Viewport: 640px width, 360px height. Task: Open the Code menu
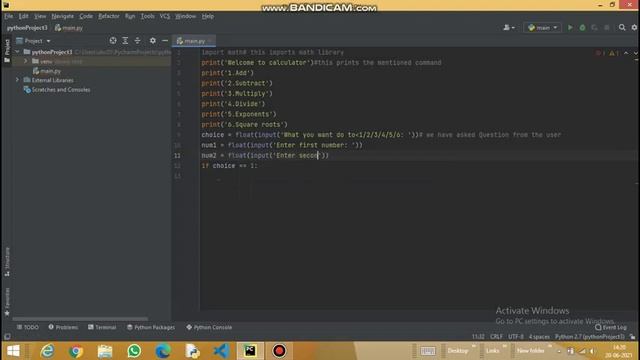[x=86, y=16]
